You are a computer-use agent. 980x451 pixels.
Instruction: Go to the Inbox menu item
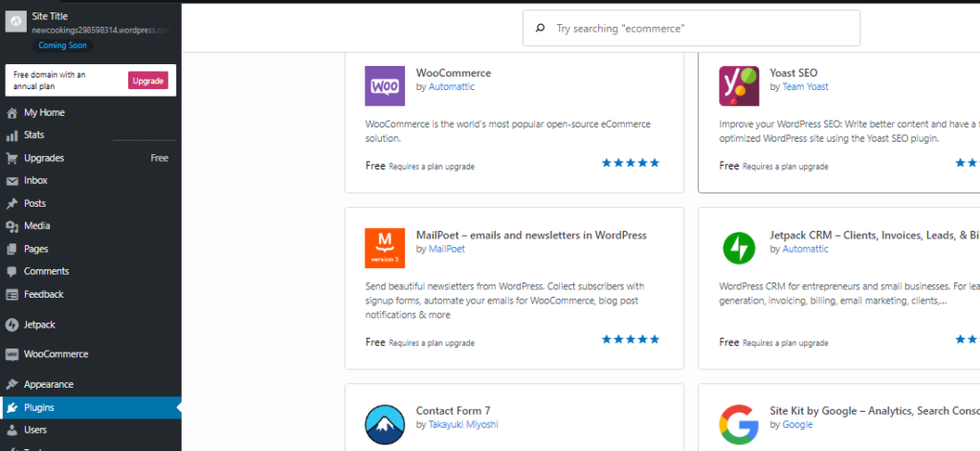91,181
